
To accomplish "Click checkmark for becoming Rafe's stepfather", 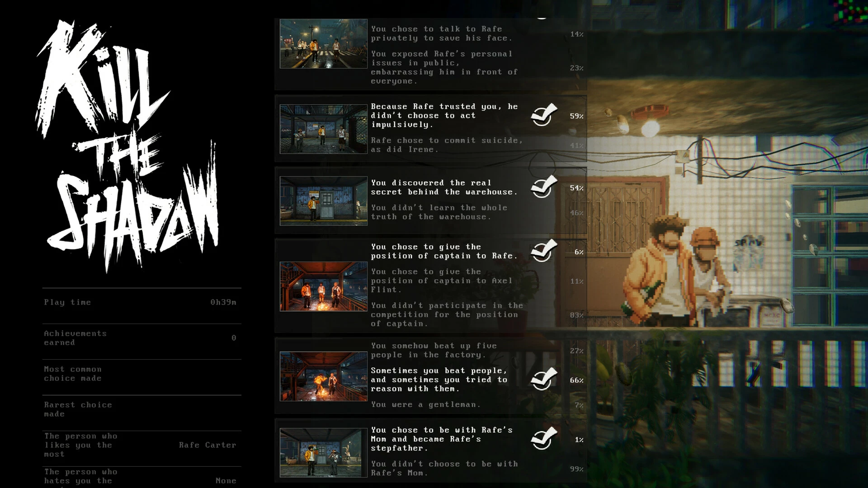I will pos(544,438).
